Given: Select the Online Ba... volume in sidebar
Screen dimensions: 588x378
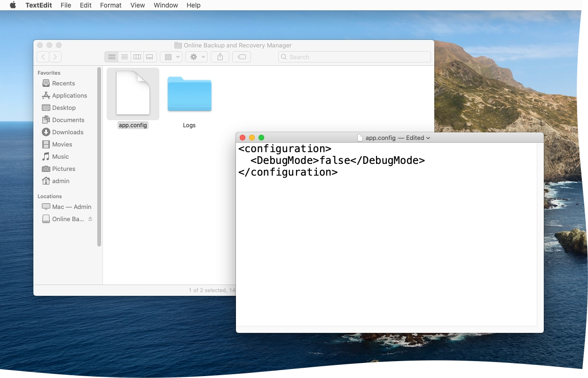Looking at the screenshot, I should coord(63,219).
